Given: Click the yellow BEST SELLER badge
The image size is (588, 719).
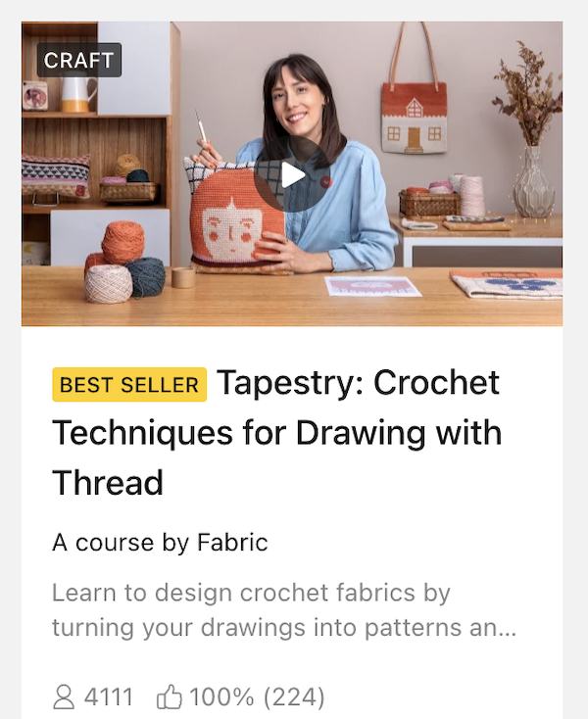Looking at the screenshot, I should pos(129,384).
